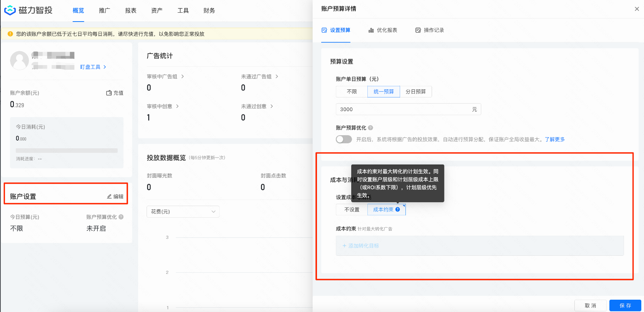Screen dimensions: 644x312
Task: Click 未开启 status text
Action: 96,228
